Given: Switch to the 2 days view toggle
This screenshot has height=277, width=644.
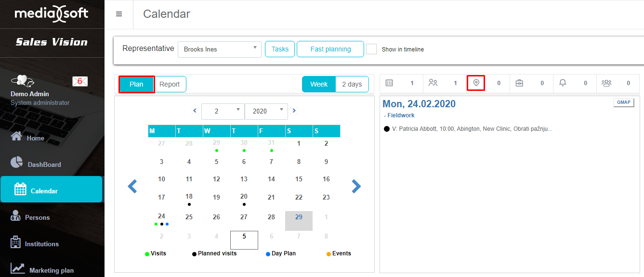Looking at the screenshot, I should 352,84.
